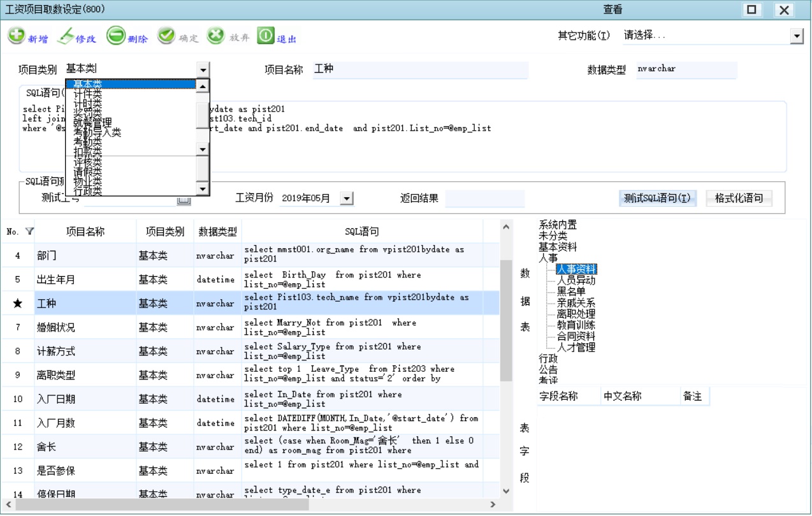Image resolution: width=812 pixels, height=516 pixels.
Task: Select the 行政 node in the tree
Action: pyautogui.click(x=548, y=358)
